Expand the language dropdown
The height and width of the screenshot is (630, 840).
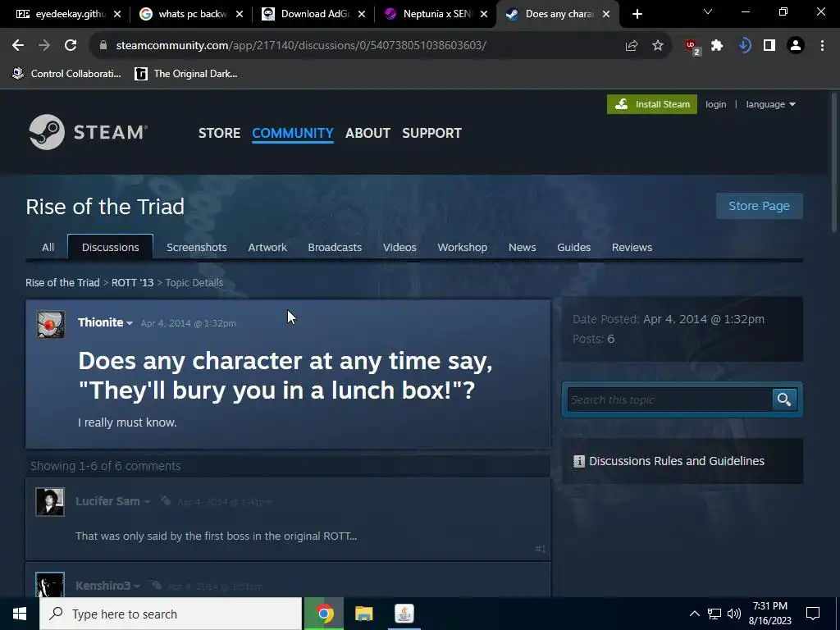pos(770,104)
